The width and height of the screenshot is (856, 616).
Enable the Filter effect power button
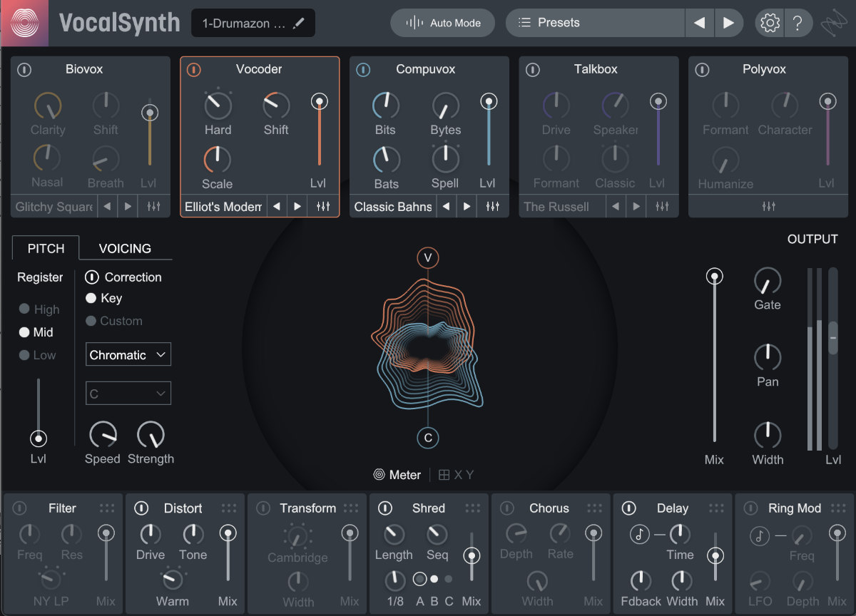(20, 508)
